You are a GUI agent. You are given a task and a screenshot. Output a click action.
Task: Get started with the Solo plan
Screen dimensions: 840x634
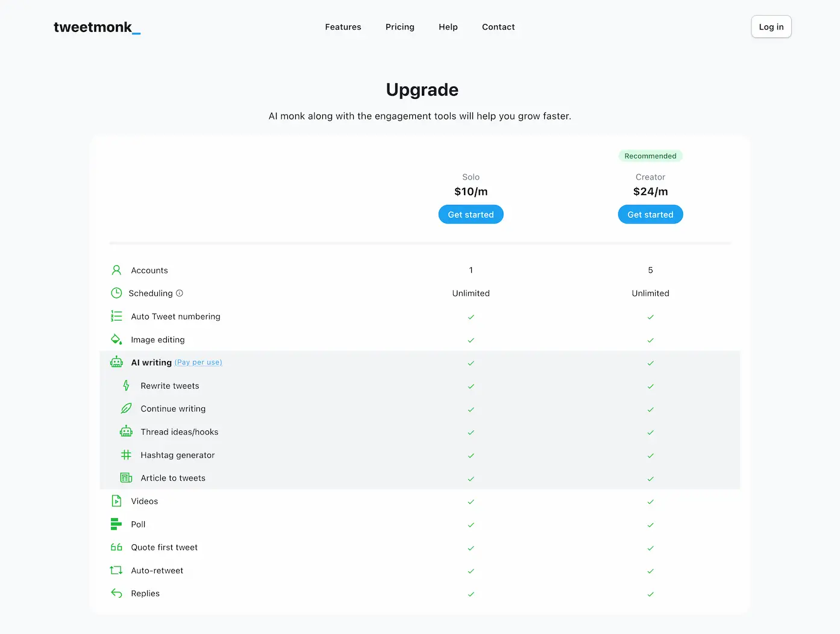click(x=471, y=215)
